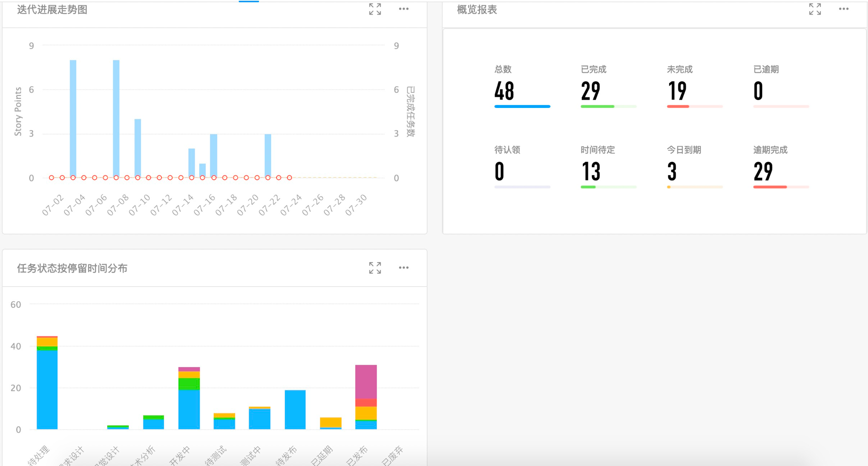
Task: Click the solid blue bar above 待发布
Action: pos(295,410)
